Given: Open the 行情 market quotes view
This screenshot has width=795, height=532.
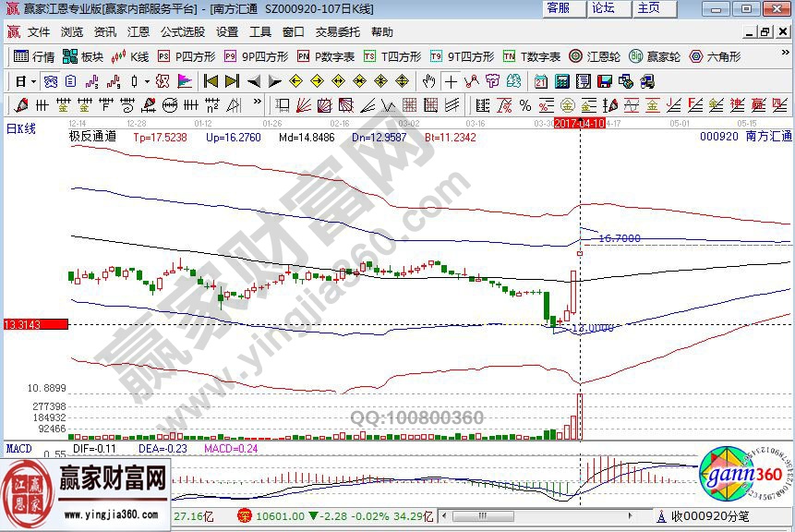Looking at the screenshot, I should point(35,56).
